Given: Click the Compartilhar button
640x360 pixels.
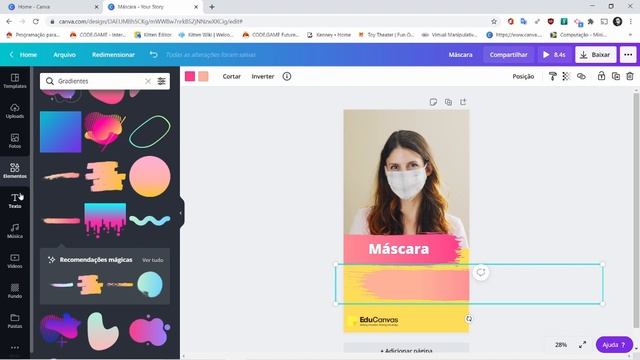Looking at the screenshot, I should (508, 55).
